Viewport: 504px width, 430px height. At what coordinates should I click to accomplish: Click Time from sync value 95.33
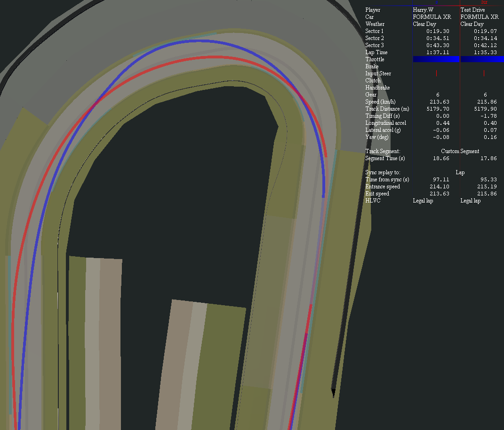coord(488,180)
